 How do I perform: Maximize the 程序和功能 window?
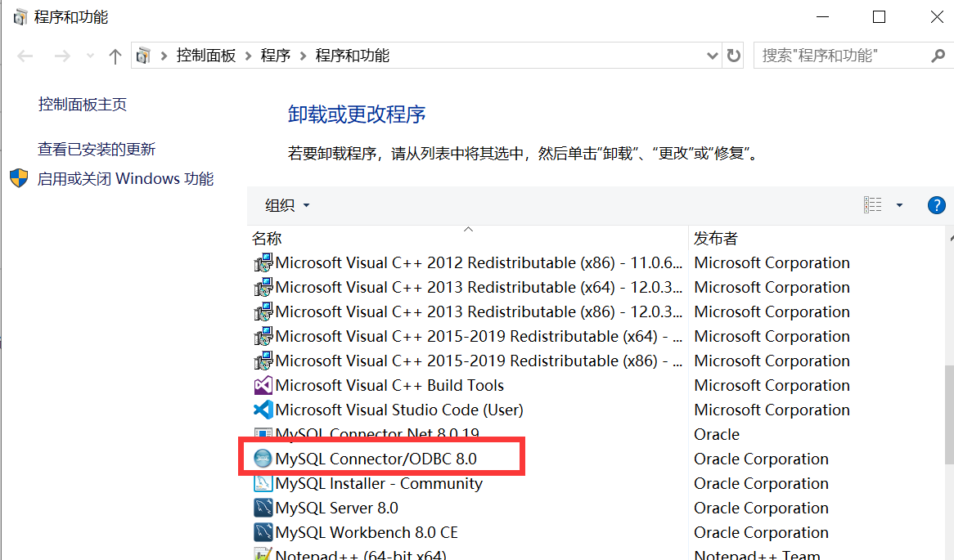point(880,17)
